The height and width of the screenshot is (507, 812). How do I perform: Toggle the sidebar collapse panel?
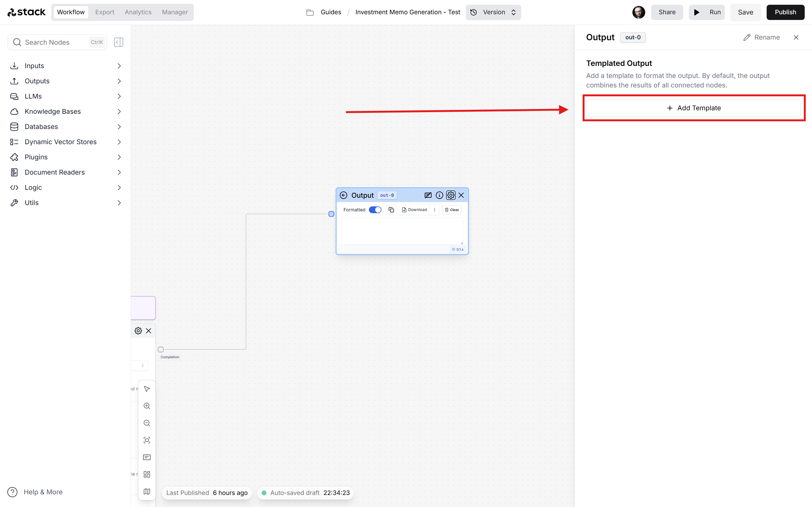click(119, 42)
